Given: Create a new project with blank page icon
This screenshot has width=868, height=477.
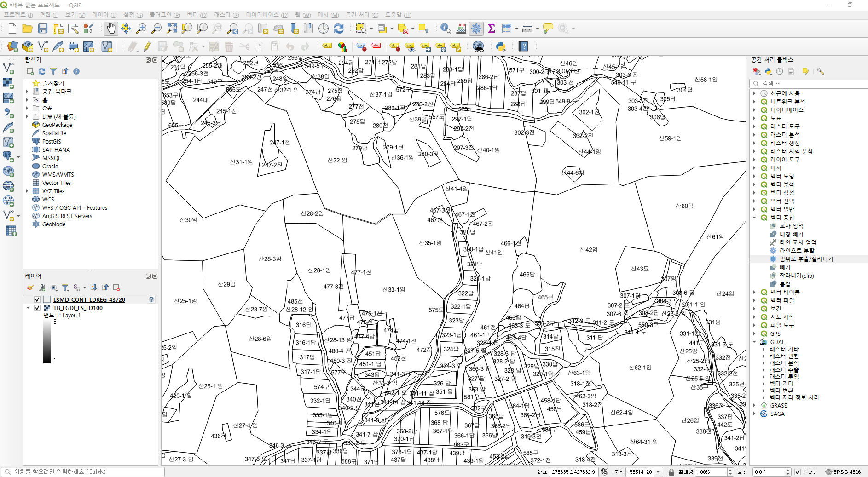Looking at the screenshot, I should pyautogui.click(x=12, y=29).
